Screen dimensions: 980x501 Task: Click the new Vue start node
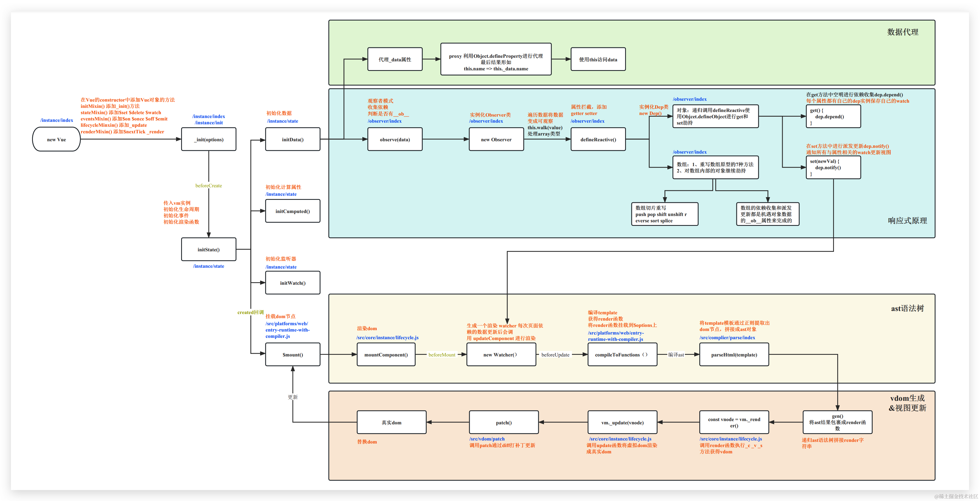click(x=56, y=140)
